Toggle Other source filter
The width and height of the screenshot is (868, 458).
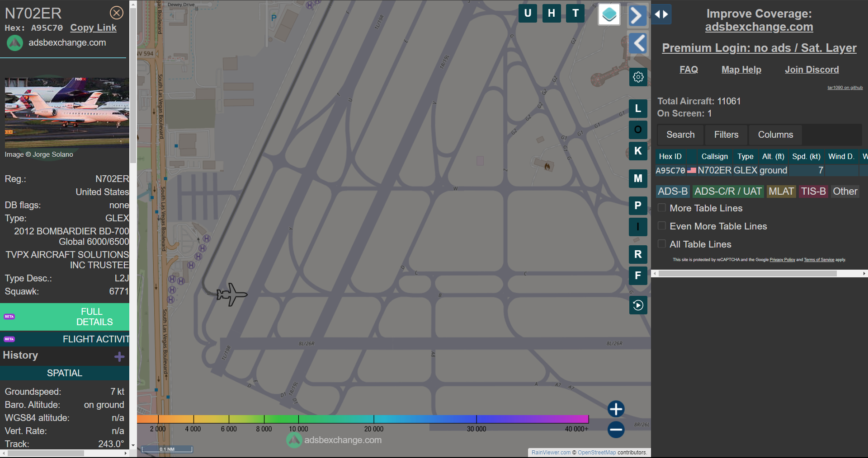click(x=845, y=192)
